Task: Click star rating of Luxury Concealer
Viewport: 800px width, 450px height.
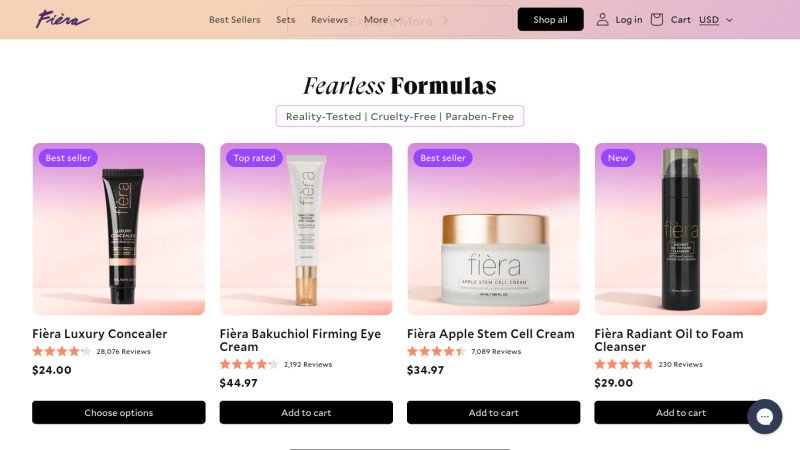Action: pyautogui.click(x=62, y=351)
